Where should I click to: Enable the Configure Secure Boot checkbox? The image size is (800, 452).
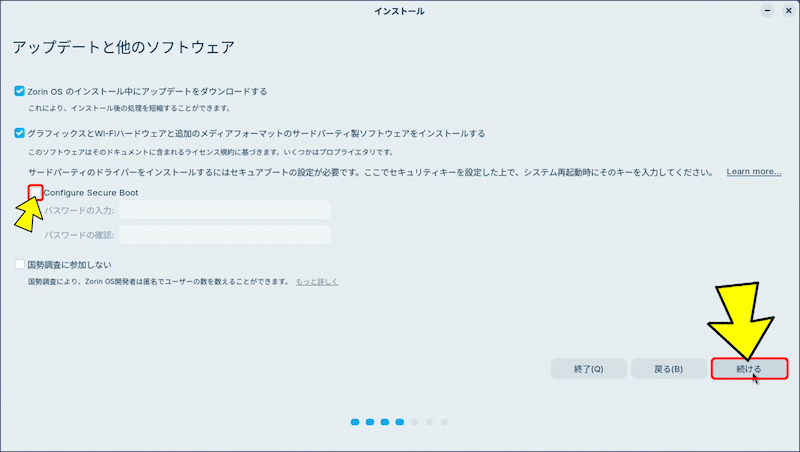pos(36,192)
